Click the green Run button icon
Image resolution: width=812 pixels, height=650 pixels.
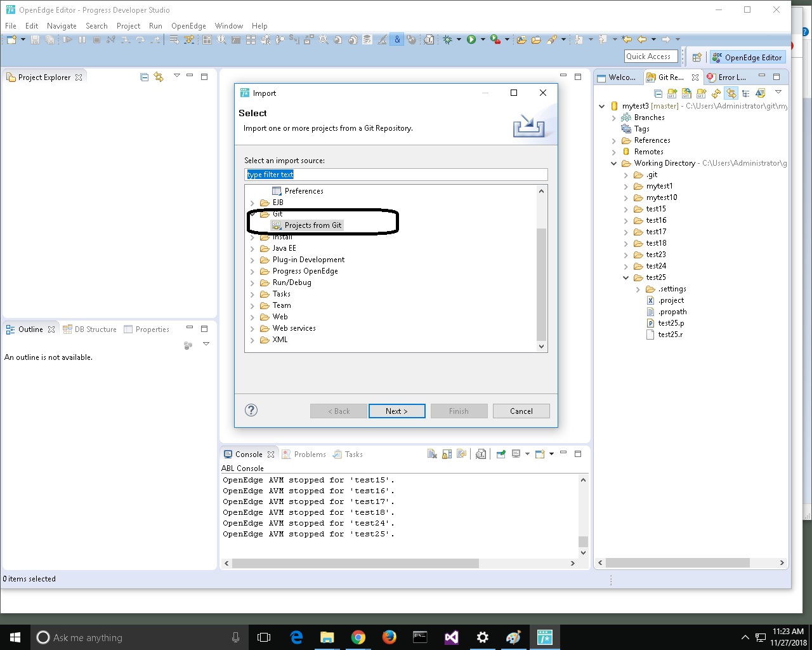[471, 39]
